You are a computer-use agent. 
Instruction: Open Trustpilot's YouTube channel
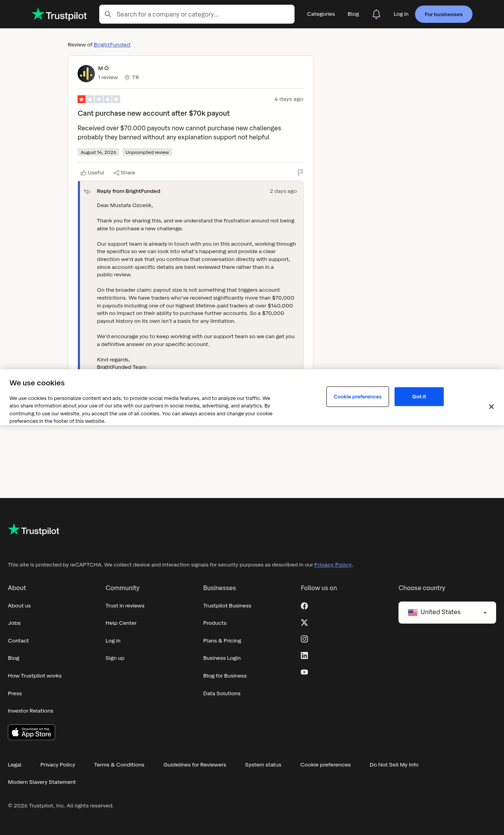click(x=304, y=672)
